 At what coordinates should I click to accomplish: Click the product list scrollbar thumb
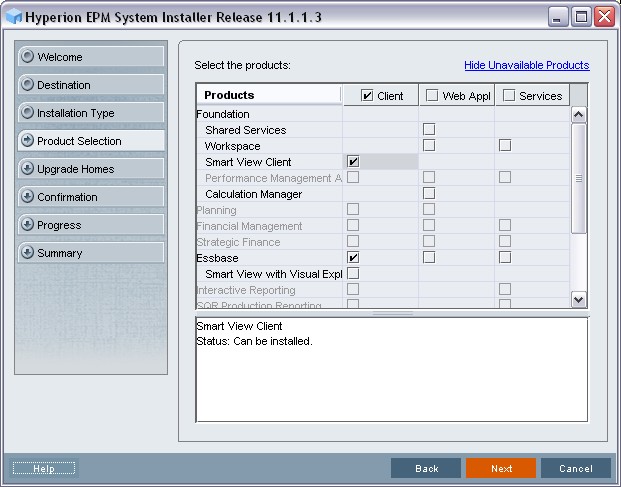point(579,179)
